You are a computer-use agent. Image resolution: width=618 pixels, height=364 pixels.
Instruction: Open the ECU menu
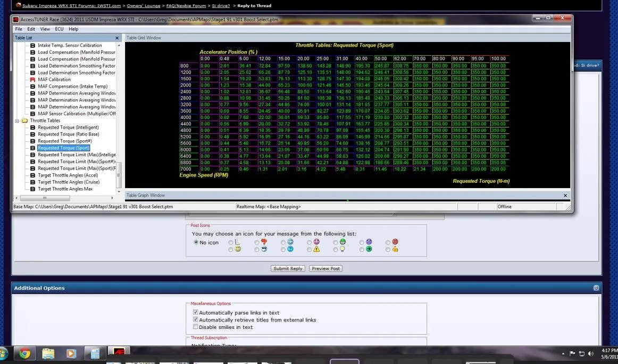pos(59,29)
